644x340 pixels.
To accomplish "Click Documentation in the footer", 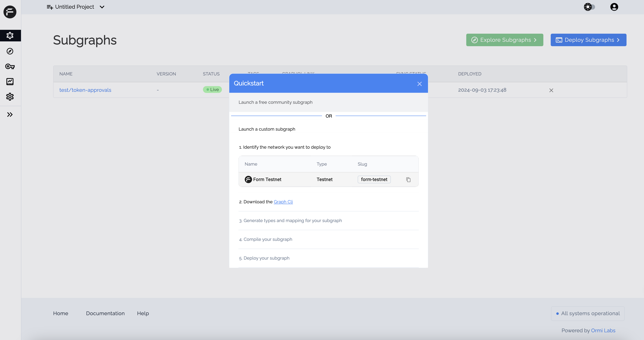I will pos(105,313).
